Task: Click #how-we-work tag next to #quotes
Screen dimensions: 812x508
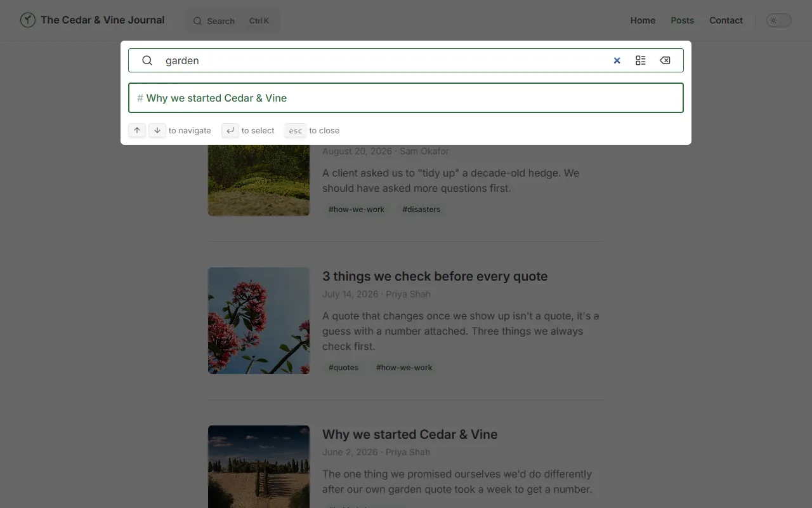Action: click(404, 368)
